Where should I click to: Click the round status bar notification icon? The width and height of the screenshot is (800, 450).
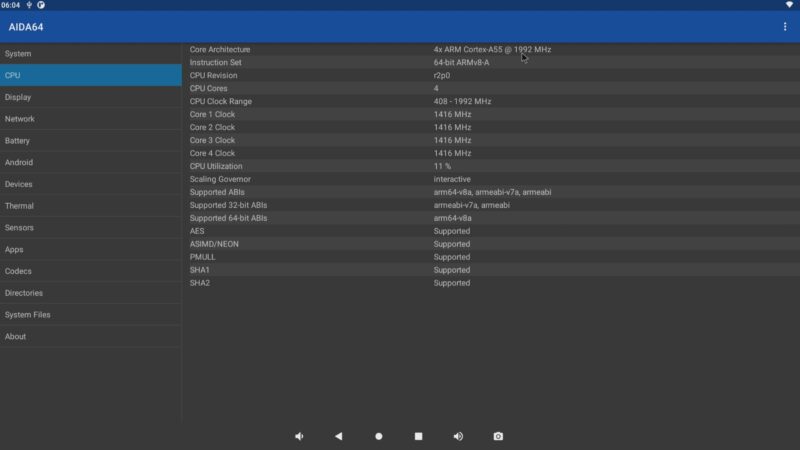pos(41,5)
